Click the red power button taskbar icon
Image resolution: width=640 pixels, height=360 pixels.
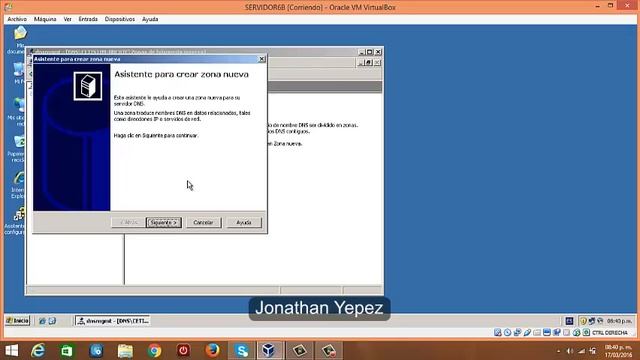point(183,351)
